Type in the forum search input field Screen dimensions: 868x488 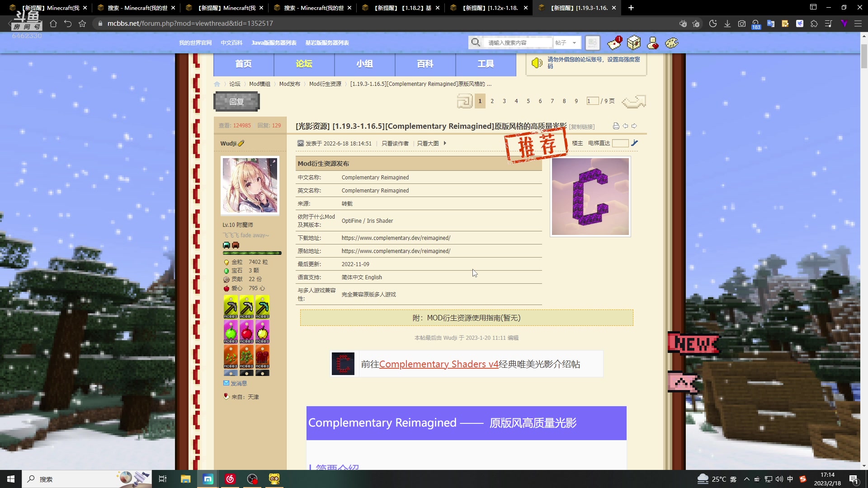518,42
